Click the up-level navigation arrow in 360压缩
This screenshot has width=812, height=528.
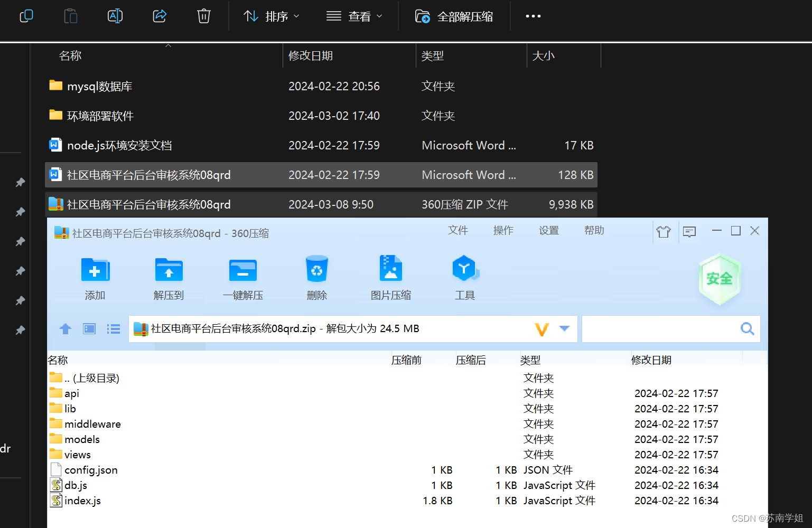[x=65, y=328]
